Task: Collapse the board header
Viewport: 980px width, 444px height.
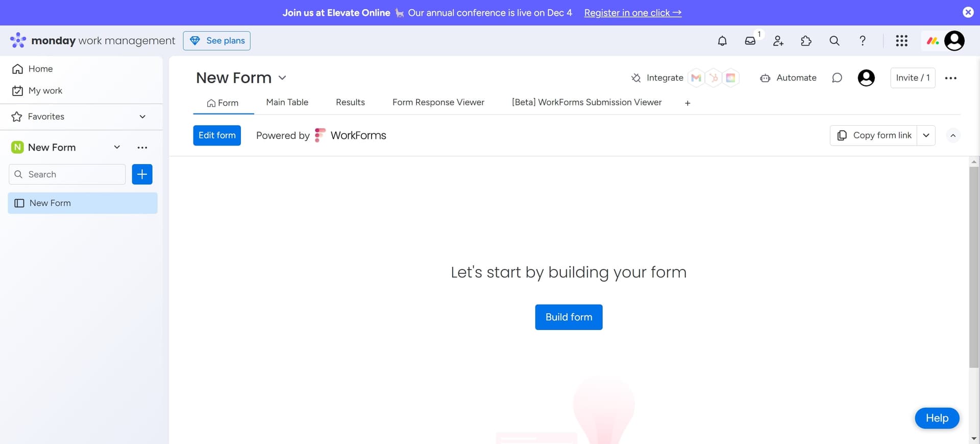Action: tap(953, 135)
